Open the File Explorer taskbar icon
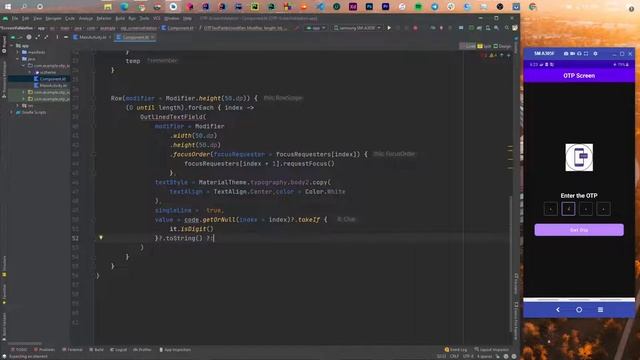This screenshot has height=360, width=640. (x=108, y=7)
